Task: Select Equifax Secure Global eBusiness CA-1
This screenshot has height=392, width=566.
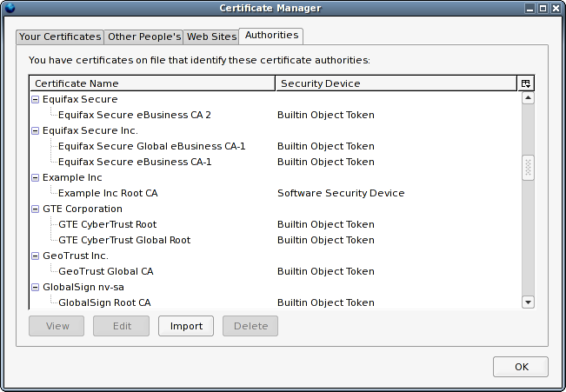Action: click(151, 146)
